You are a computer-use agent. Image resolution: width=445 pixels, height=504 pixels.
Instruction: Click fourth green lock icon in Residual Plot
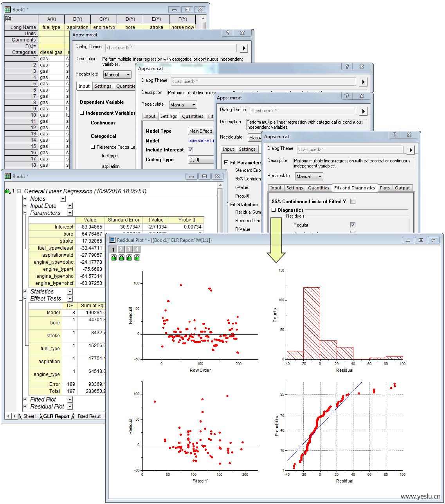pyautogui.click(x=137, y=257)
